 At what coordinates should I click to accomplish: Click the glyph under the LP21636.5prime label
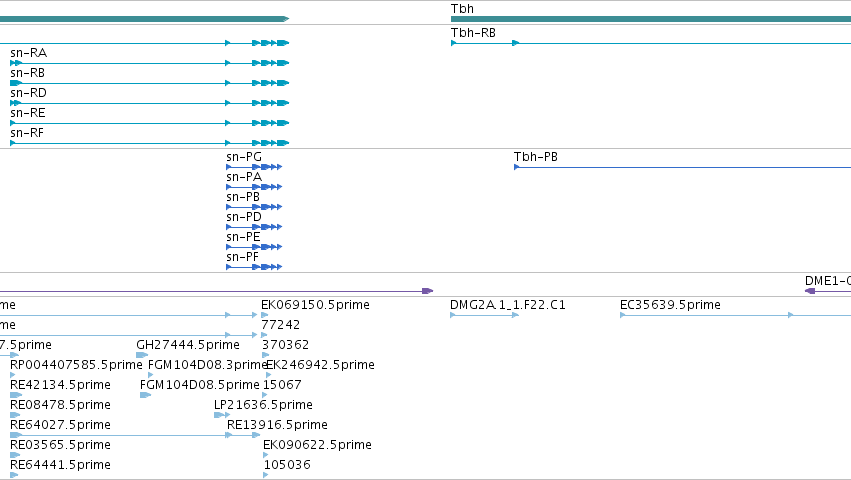click(222, 415)
